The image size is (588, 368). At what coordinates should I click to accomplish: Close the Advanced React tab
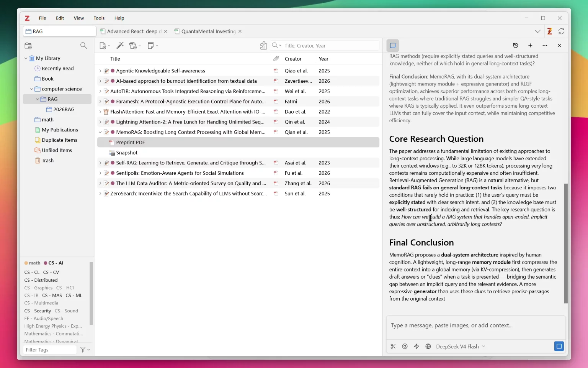[x=165, y=31]
